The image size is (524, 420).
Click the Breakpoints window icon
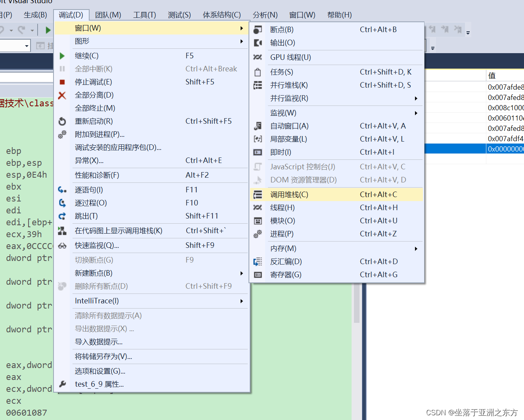[258, 30]
